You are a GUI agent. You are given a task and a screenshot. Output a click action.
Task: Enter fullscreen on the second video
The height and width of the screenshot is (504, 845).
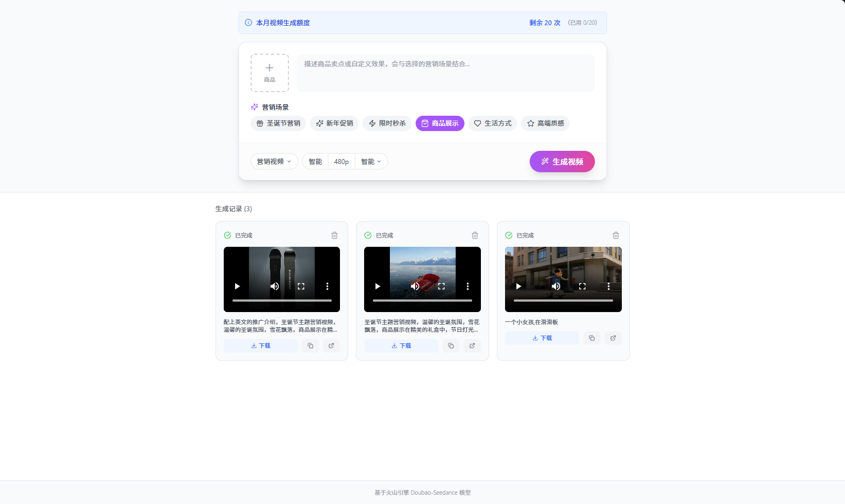coord(441,286)
